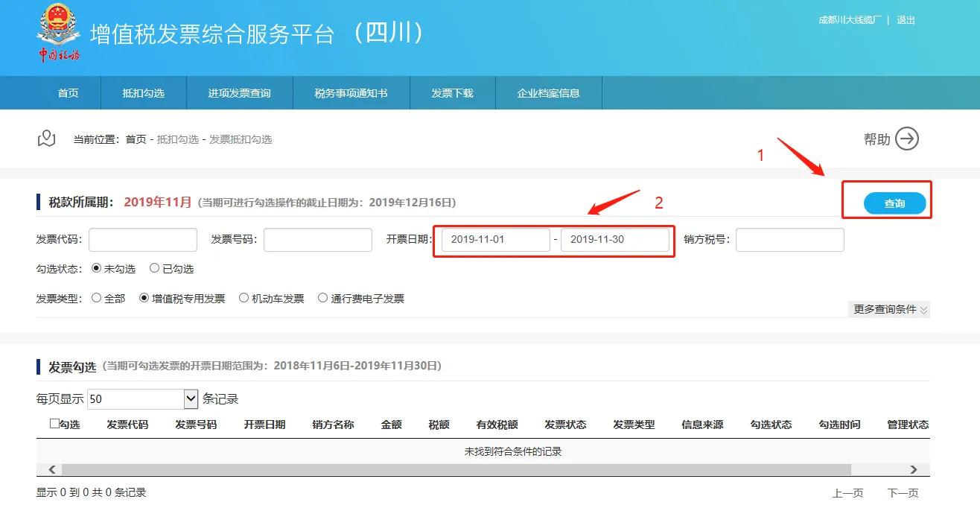Click inside the 发票代码 input field

141,239
